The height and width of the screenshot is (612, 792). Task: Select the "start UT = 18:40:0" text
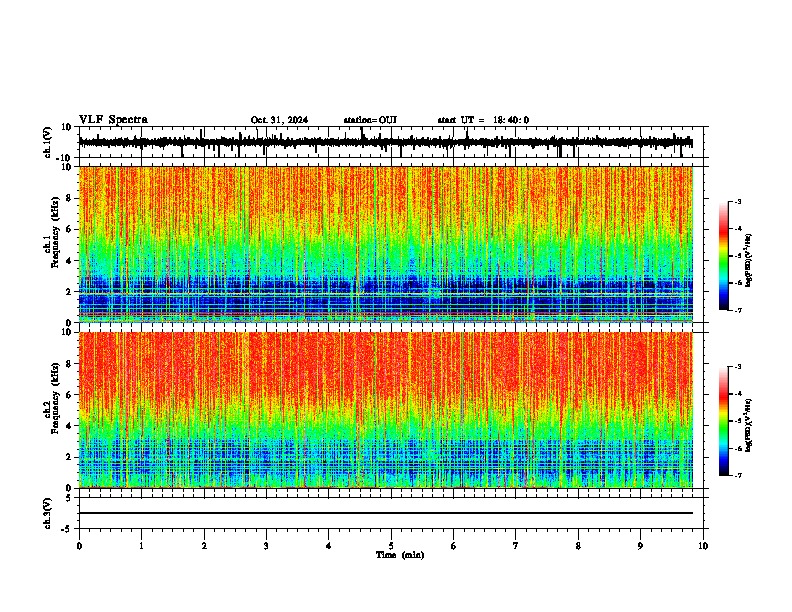click(483, 120)
